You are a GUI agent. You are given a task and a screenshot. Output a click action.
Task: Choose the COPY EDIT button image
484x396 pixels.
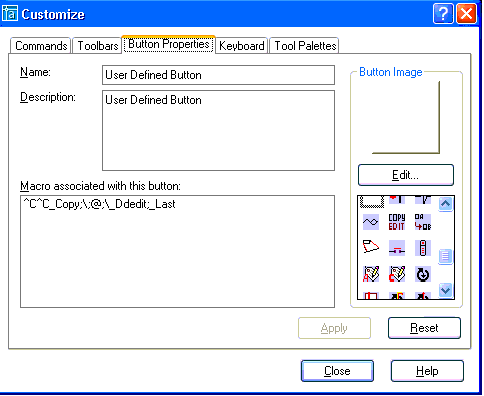click(x=397, y=222)
